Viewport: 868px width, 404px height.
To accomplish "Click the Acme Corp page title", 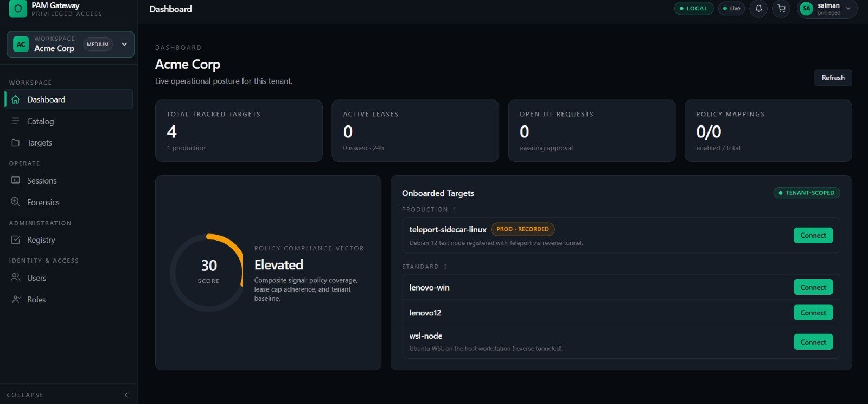I will tap(188, 64).
